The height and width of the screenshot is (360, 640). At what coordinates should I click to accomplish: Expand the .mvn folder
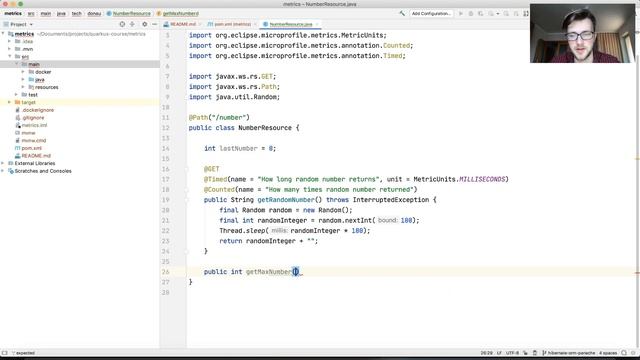pyautogui.click(x=10, y=49)
